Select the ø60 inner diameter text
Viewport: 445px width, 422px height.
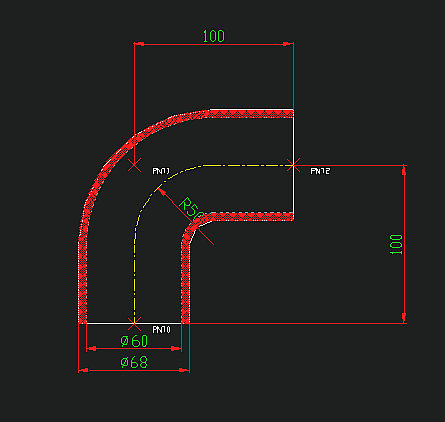coord(134,341)
